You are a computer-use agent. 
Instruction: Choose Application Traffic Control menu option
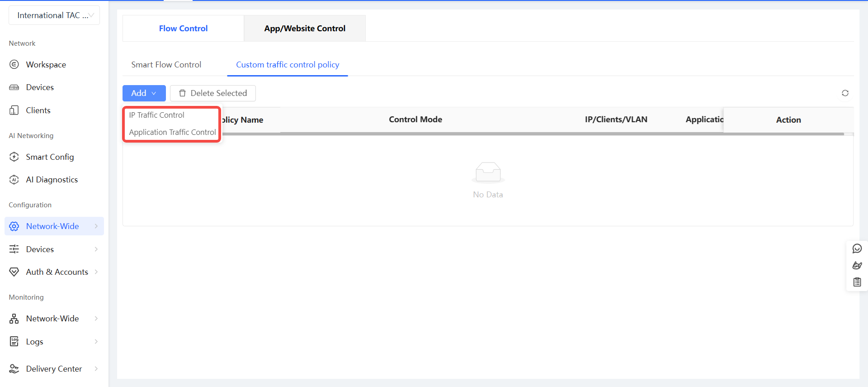(172, 132)
